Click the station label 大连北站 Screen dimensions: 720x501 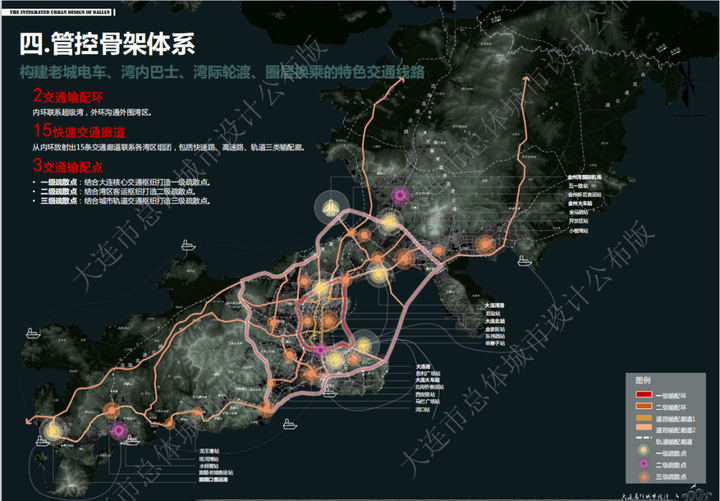tap(495, 321)
